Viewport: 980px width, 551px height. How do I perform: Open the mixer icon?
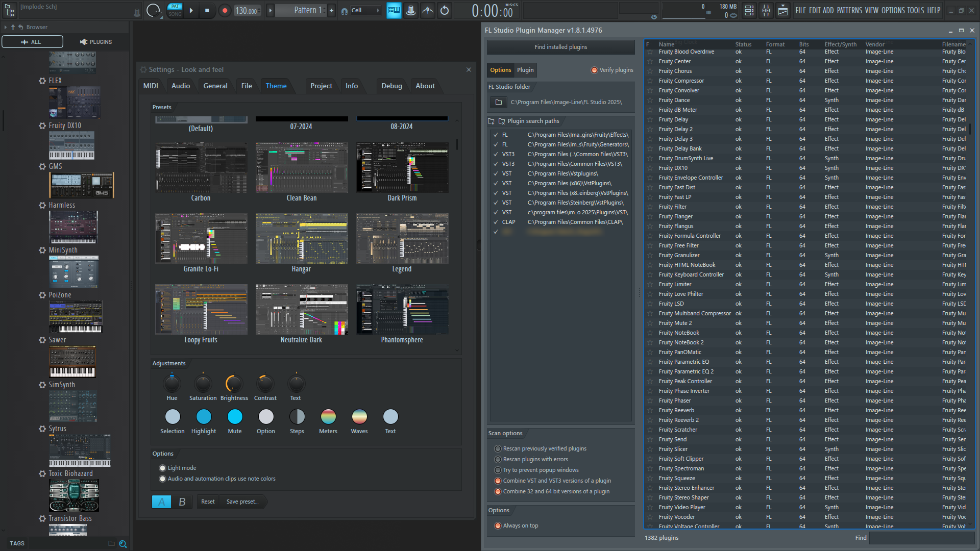pyautogui.click(x=766, y=10)
